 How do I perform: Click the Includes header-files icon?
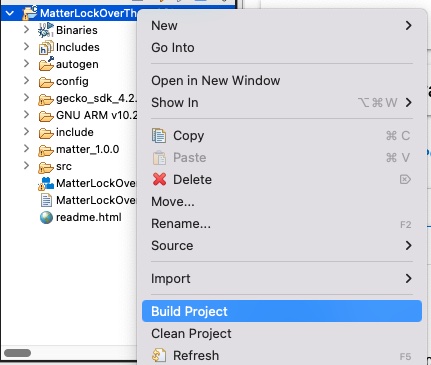(46, 47)
